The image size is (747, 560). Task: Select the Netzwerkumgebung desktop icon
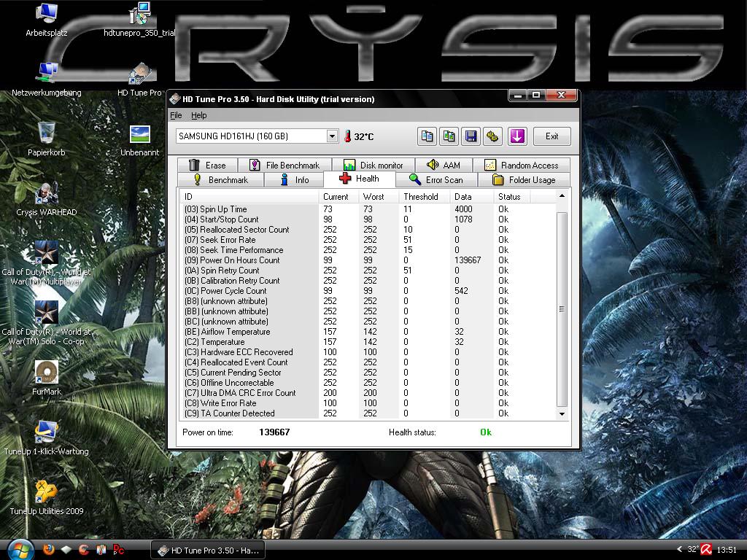click(x=46, y=79)
